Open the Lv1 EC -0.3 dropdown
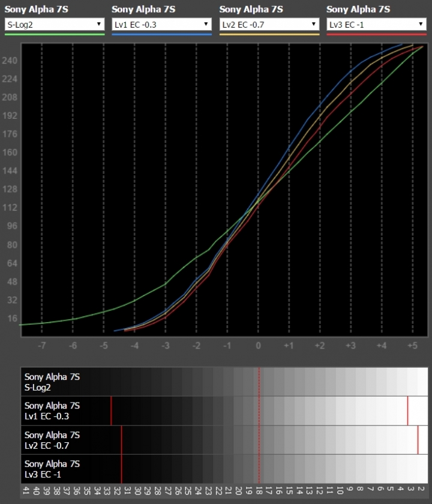 (161, 25)
